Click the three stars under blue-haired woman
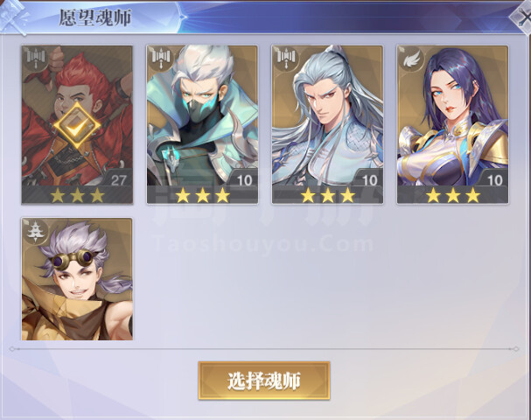The image size is (531, 420). (453, 195)
